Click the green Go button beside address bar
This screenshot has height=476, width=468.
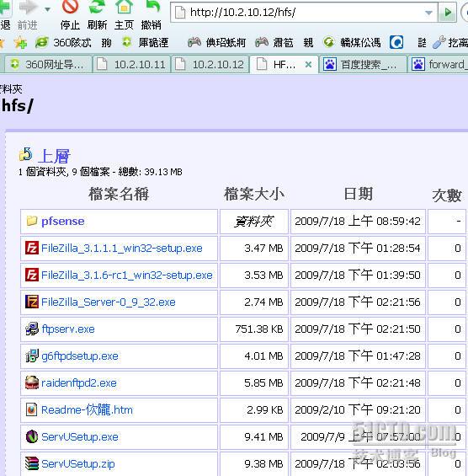point(448,13)
